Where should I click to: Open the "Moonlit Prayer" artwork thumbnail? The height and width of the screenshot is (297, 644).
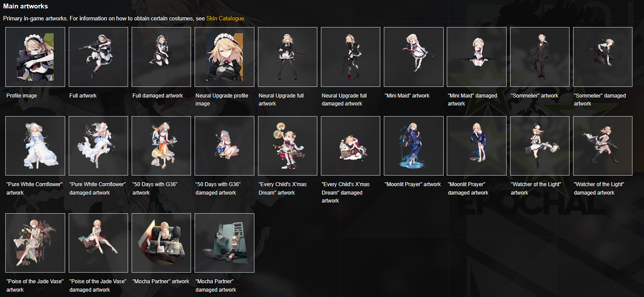(414, 146)
